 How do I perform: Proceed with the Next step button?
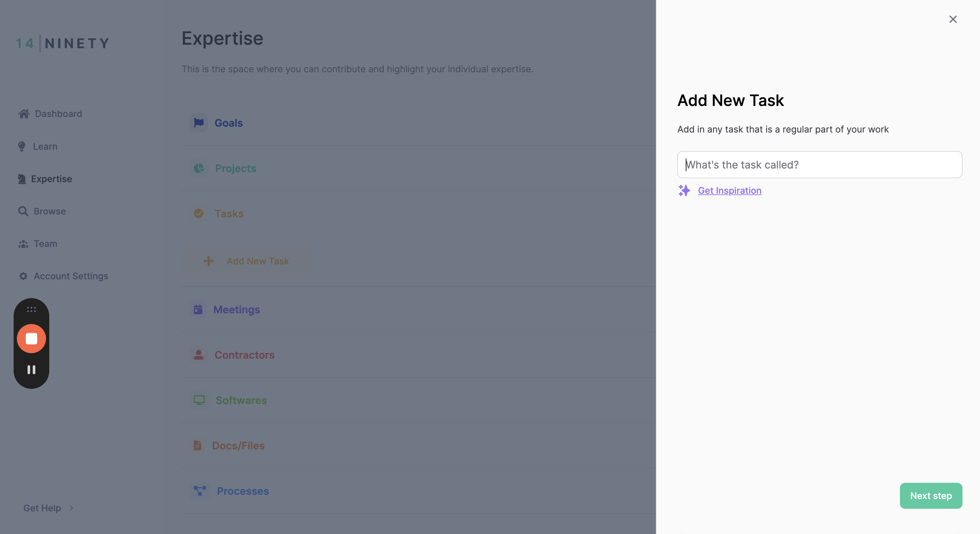[930, 495]
